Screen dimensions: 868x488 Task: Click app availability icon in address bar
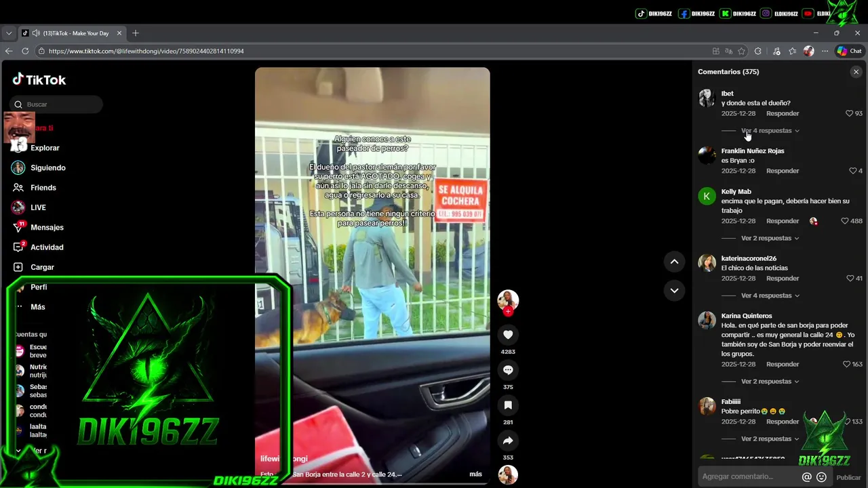click(716, 51)
